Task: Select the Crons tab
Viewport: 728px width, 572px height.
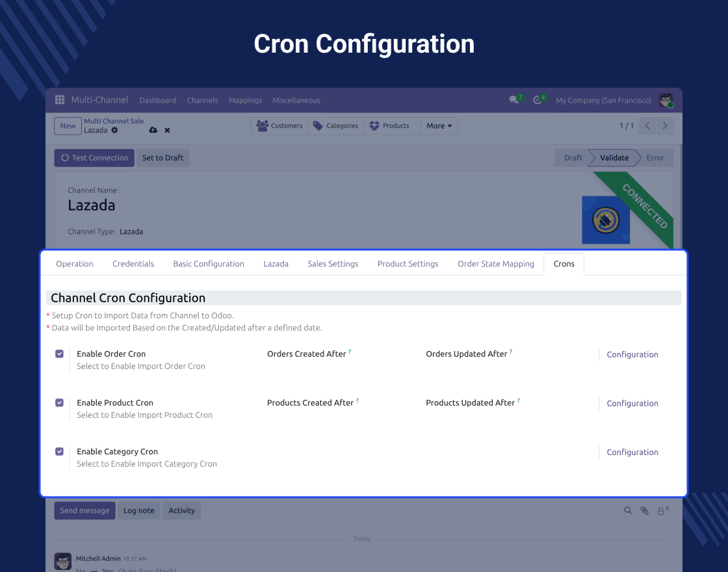Action: (x=564, y=264)
